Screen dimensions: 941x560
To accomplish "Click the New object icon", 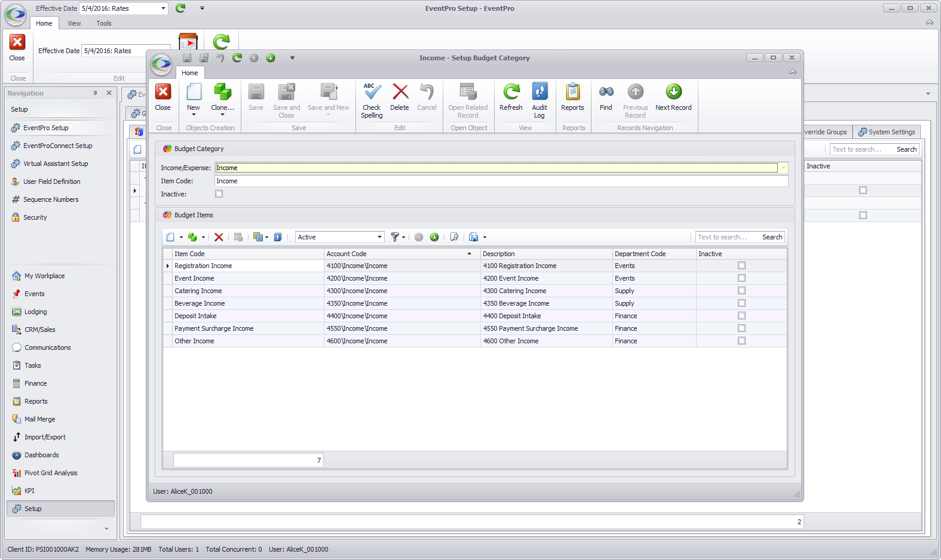I will tap(194, 92).
